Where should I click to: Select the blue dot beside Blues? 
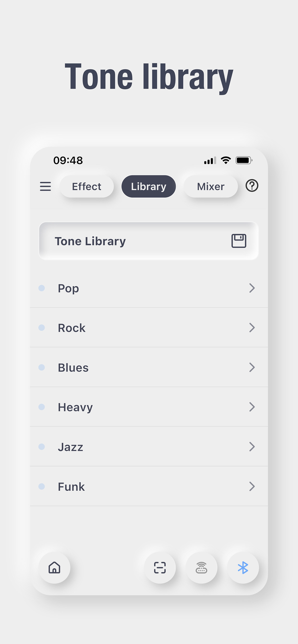point(42,367)
